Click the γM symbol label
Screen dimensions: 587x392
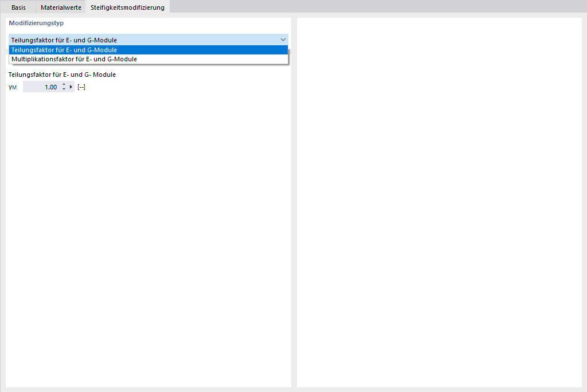13,87
